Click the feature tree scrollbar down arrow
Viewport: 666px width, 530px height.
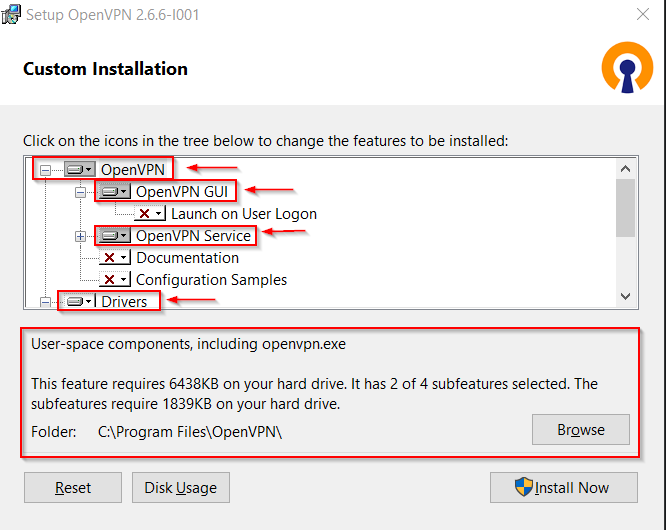point(625,296)
